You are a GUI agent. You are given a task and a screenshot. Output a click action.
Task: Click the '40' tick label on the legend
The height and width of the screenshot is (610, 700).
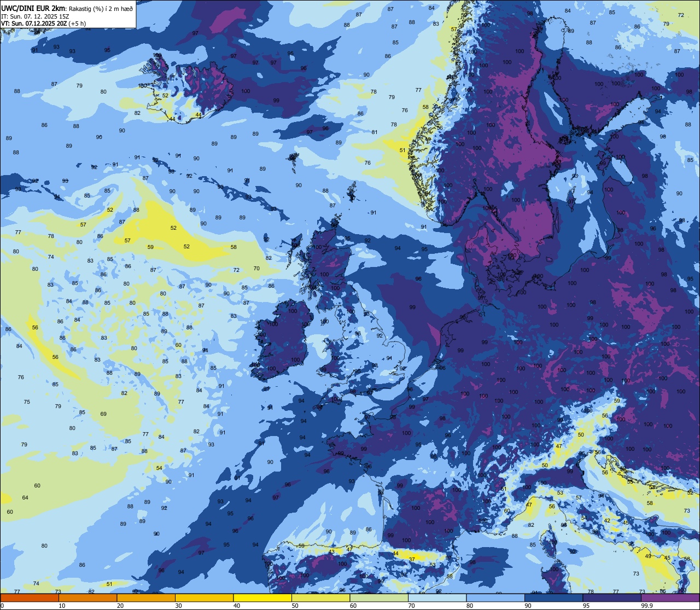(x=237, y=606)
